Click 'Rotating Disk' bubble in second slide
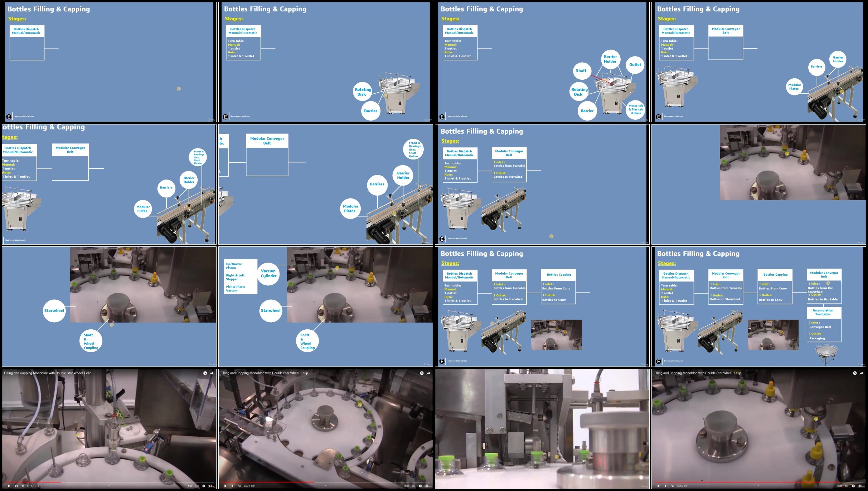 (362, 92)
